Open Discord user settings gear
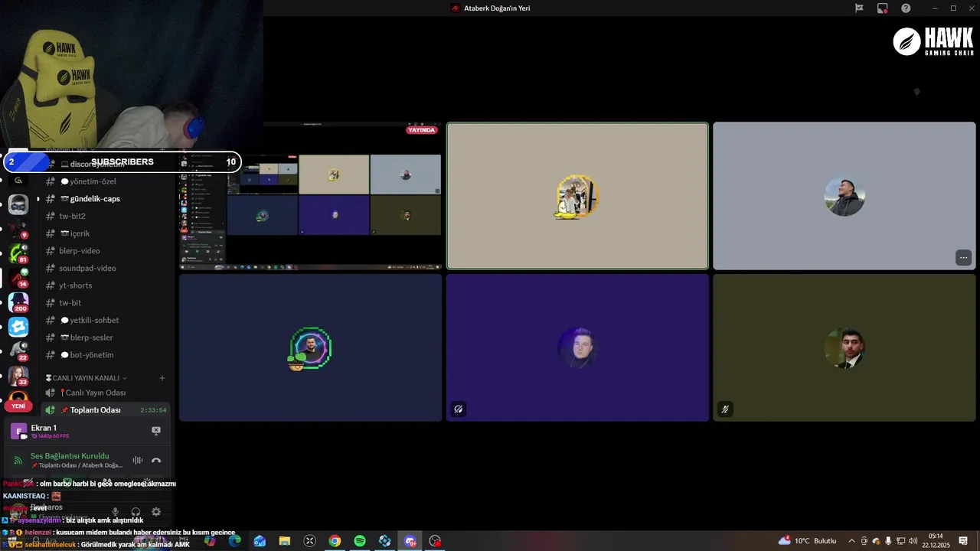Image resolution: width=980 pixels, height=551 pixels. pos(156,511)
